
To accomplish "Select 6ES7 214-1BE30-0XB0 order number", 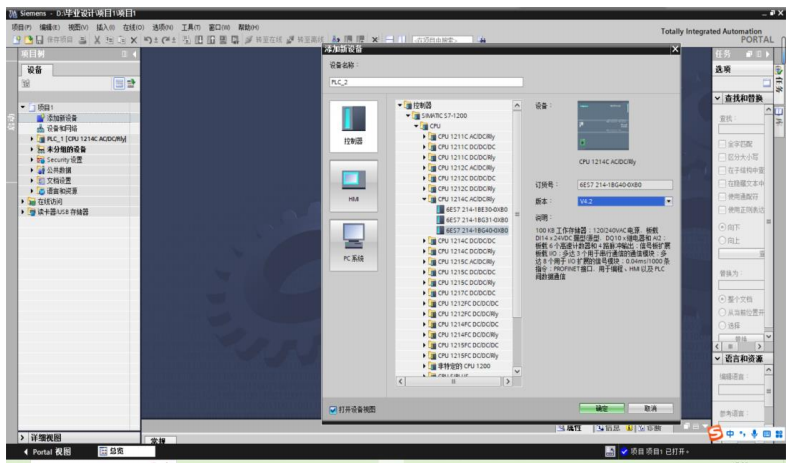I will (476, 210).
